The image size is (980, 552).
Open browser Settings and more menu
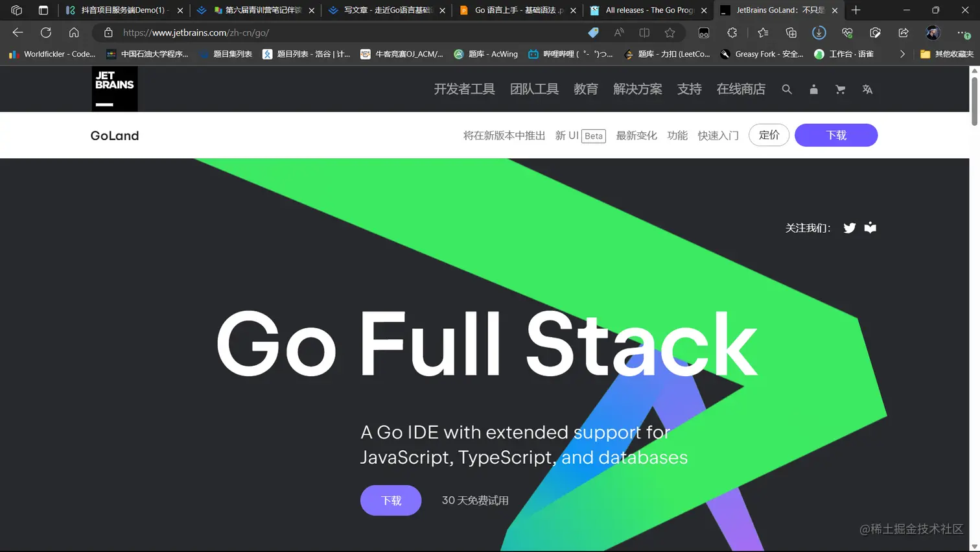coord(962,32)
